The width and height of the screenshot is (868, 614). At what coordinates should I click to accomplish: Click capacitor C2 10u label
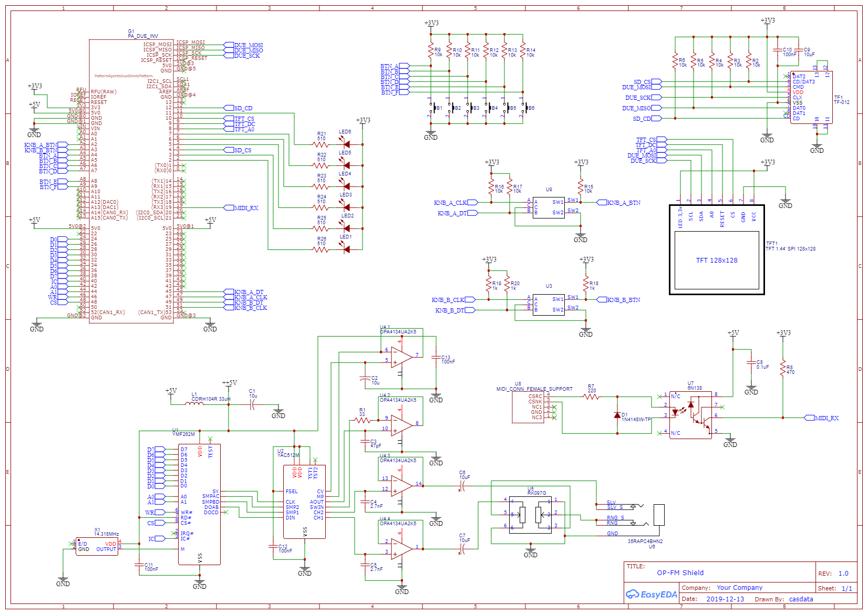pyautogui.click(x=375, y=380)
